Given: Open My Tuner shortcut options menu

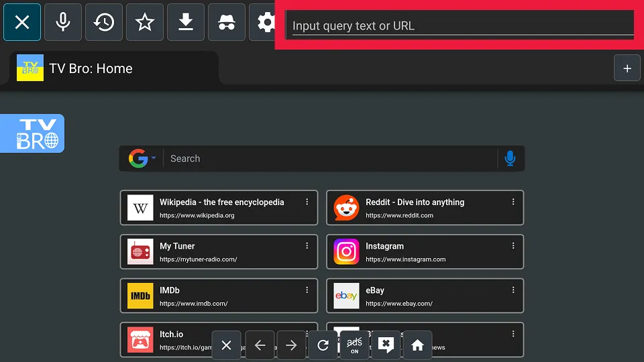Looking at the screenshot, I should pyautogui.click(x=307, y=246).
